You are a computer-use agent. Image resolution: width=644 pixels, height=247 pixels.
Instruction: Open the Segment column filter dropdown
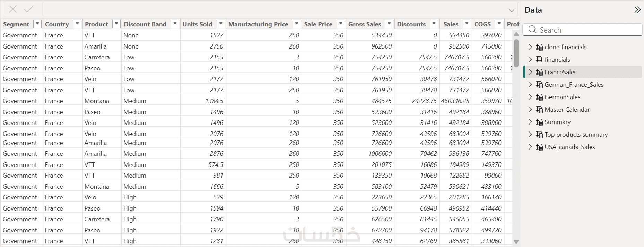[x=37, y=24]
